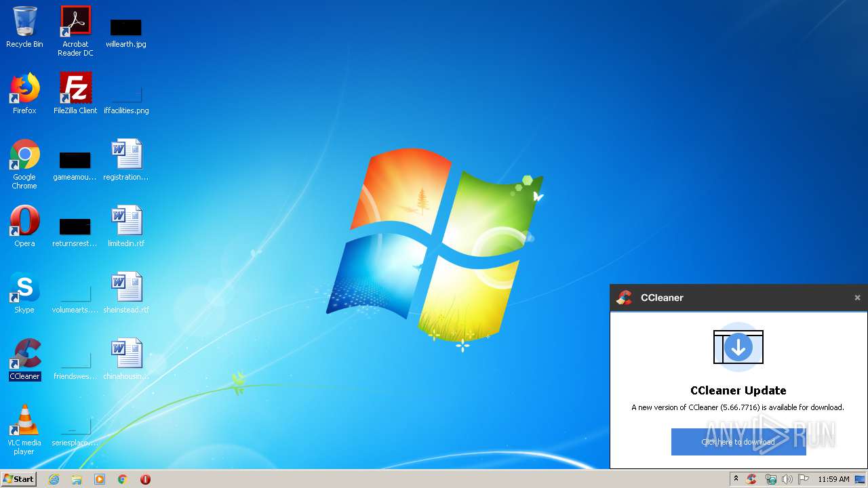The width and height of the screenshot is (868, 488).
Task: Select the Google Chrome desktop shortcut
Action: (x=24, y=165)
